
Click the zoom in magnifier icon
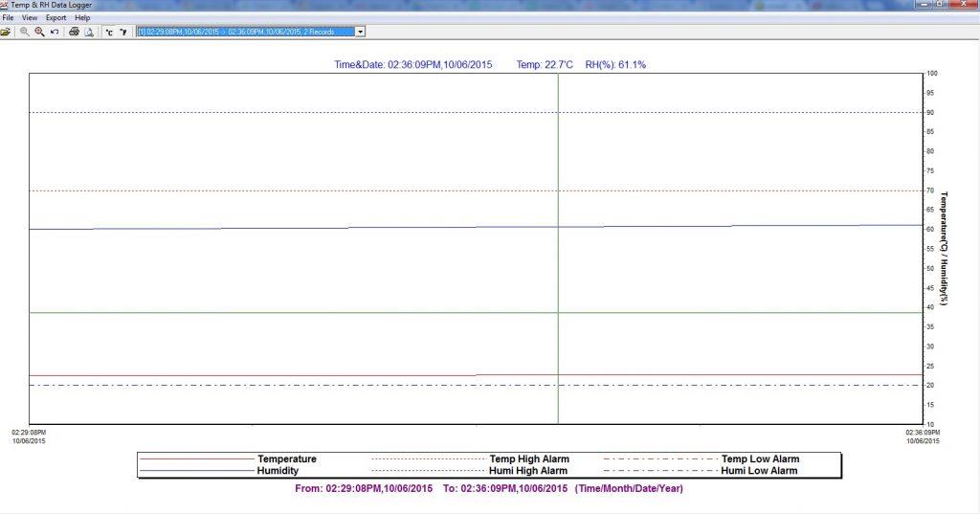pyautogui.click(x=39, y=32)
